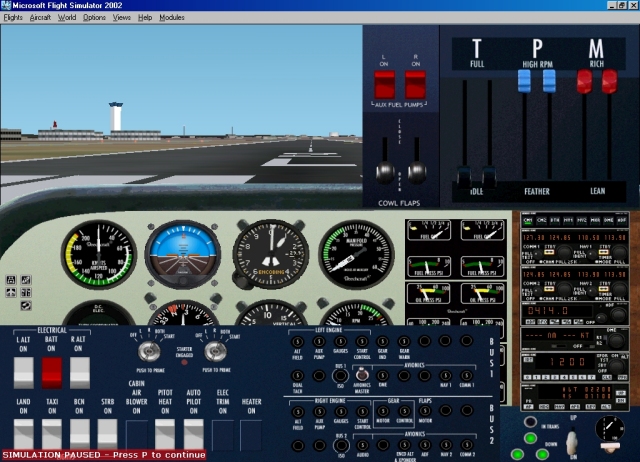Click the attitude indicator gauge
Image resolution: width=640 pixels, height=462 pixels.
(x=182, y=255)
